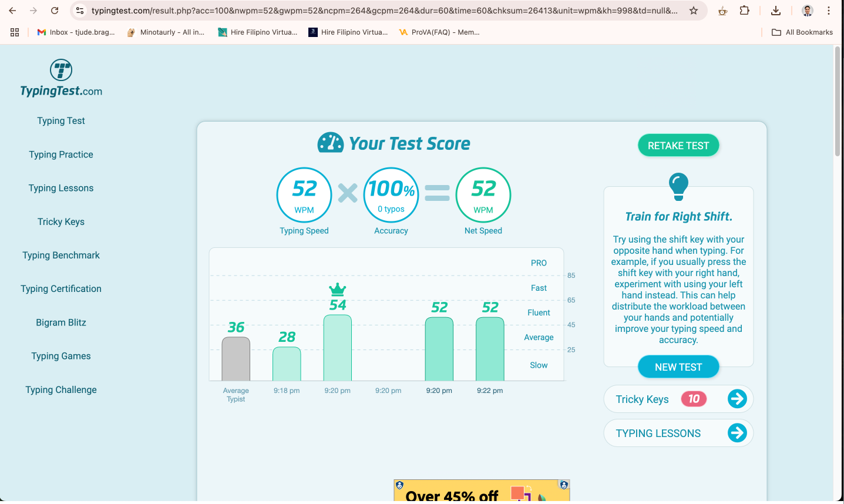This screenshot has width=844, height=504.
Task: Open Typing Practice in the sidebar
Action: click(61, 154)
